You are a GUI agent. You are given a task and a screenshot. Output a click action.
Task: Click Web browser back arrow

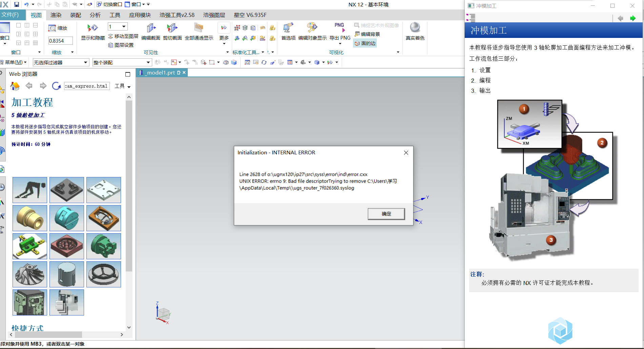[x=29, y=86]
